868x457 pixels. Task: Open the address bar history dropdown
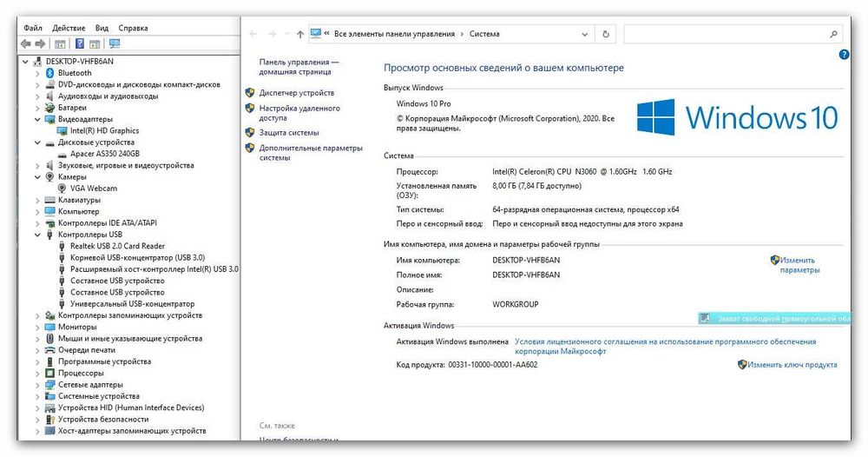584,35
